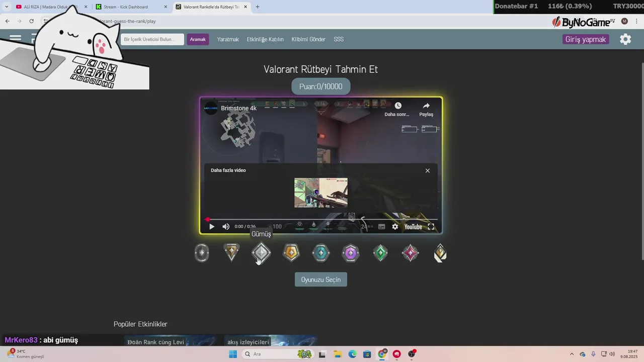Reload the current page
The image size is (644, 362).
pyautogui.click(x=31, y=21)
